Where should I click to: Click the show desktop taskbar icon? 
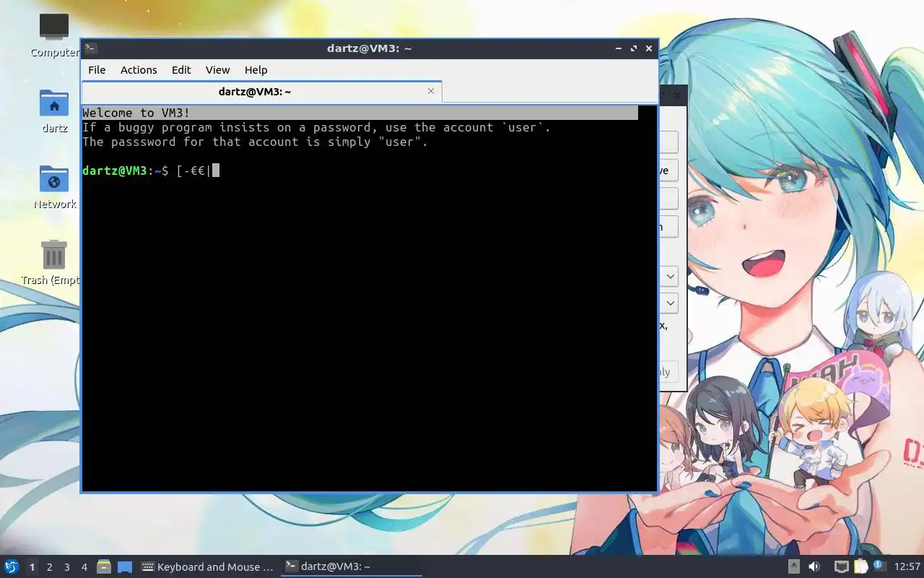pos(125,567)
